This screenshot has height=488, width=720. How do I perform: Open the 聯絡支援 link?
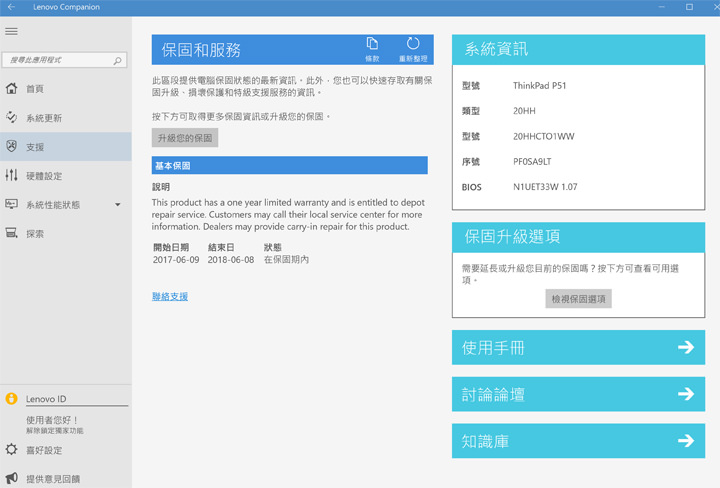(x=170, y=296)
